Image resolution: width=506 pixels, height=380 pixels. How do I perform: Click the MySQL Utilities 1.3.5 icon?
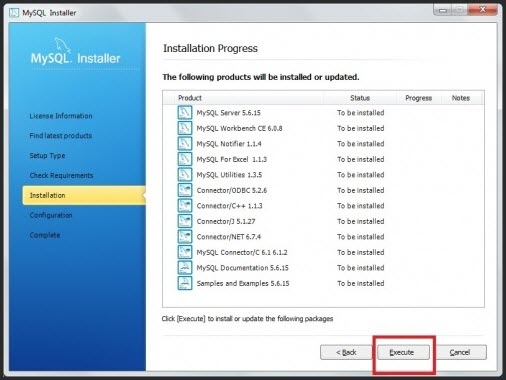tap(185, 174)
